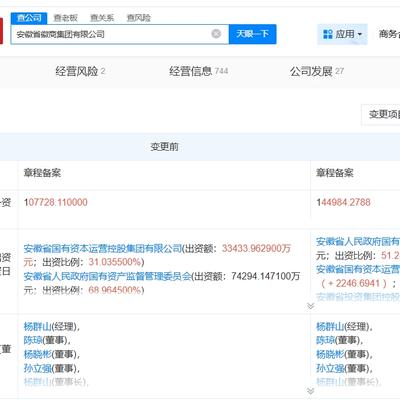400x400 pixels.
Task: Click the 变更前 column header
Action: tap(164, 147)
